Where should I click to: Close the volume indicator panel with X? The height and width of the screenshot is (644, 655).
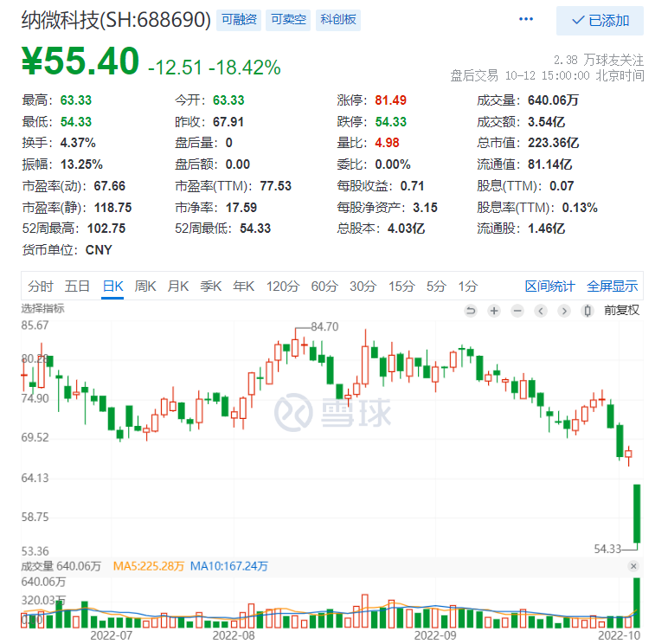pyautogui.click(x=633, y=566)
